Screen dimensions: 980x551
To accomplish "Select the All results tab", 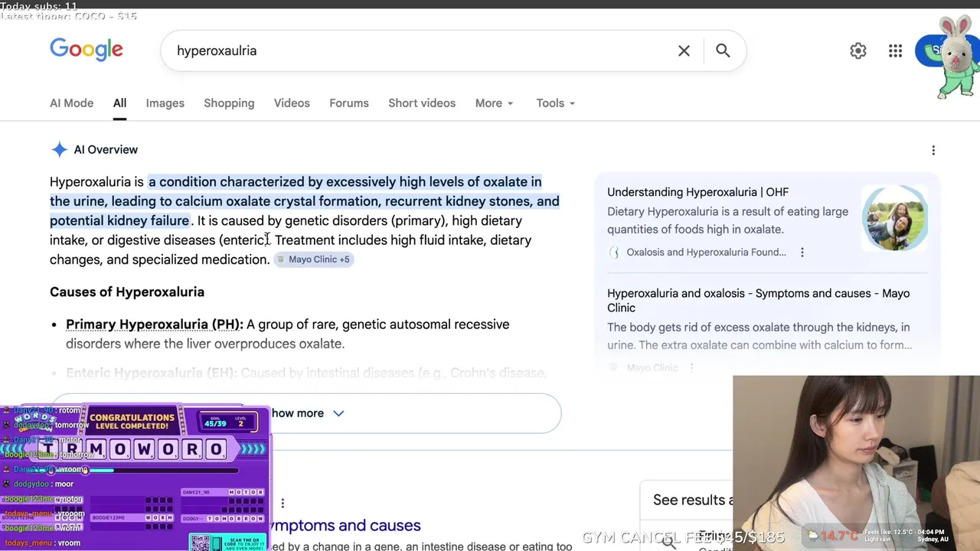I will tap(119, 103).
